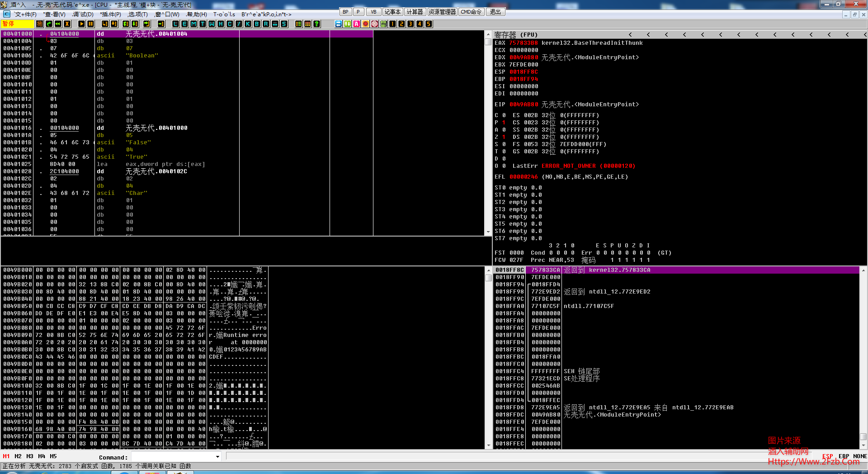Click the stack pane vertical scrollbar thumb
This screenshot has width=868, height=474.
point(863,437)
